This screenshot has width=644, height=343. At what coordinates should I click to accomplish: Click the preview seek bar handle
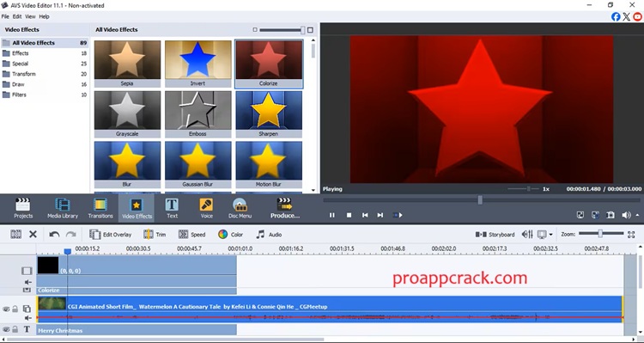[x=480, y=200]
